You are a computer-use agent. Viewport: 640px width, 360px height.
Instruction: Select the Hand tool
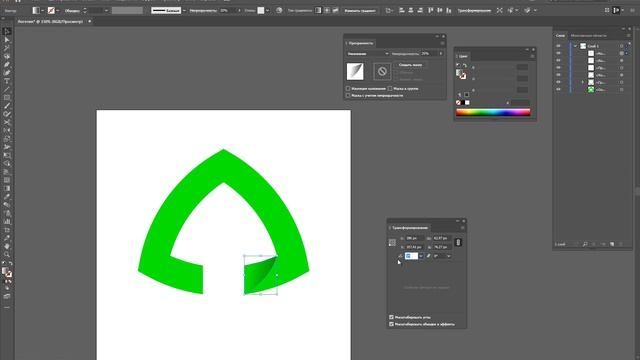pos(7,247)
